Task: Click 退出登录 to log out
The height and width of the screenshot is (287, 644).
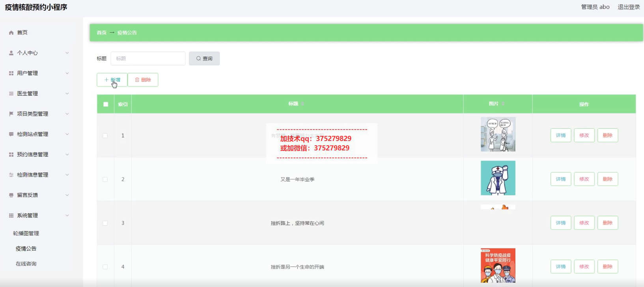Action: point(629,7)
